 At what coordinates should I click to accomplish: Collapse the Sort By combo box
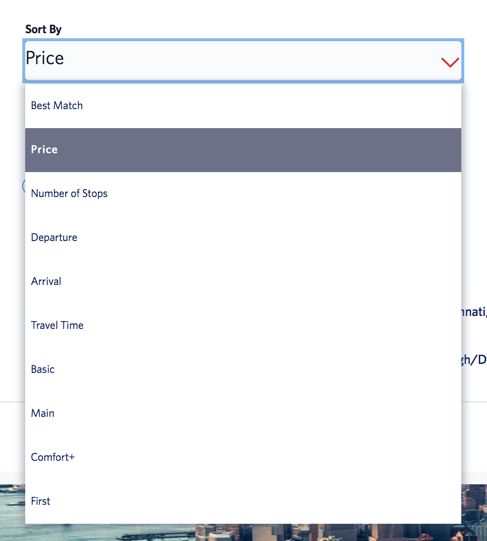[243, 61]
